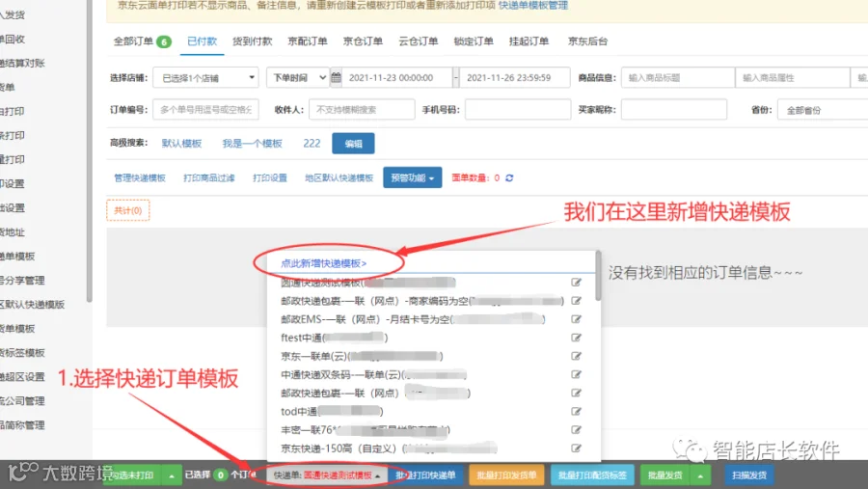This screenshot has height=489, width=868.
Task: Expand arrow next to 勾选未打印
Action: (x=172, y=475)
